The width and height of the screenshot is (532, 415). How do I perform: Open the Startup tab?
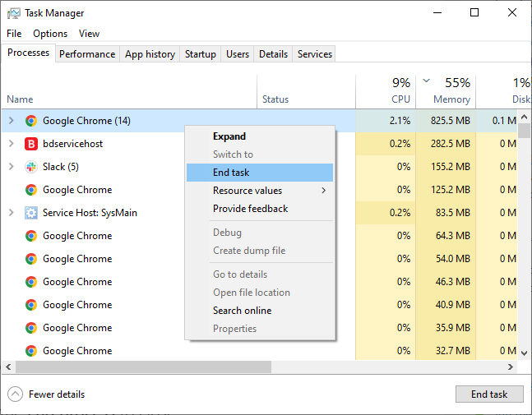201,54
